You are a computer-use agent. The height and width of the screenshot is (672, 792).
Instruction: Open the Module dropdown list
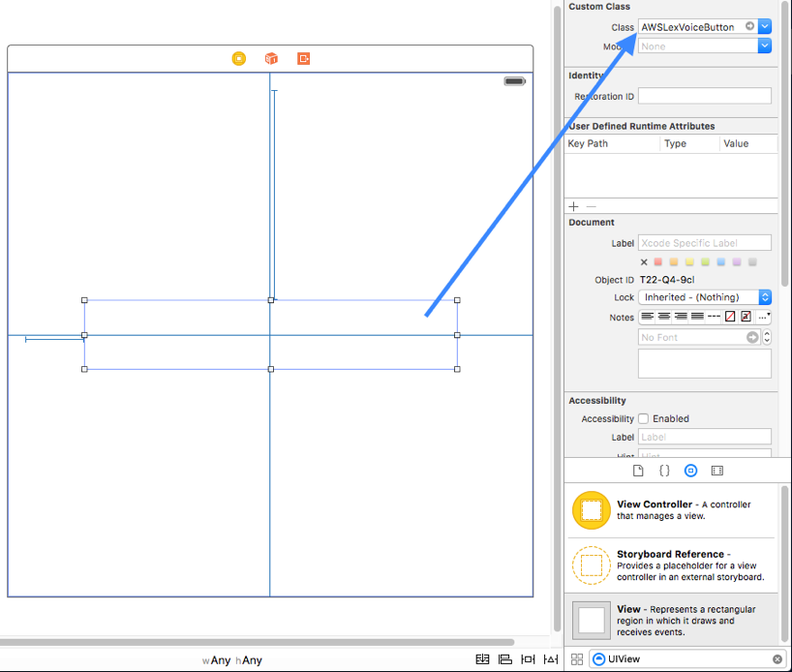765,46
